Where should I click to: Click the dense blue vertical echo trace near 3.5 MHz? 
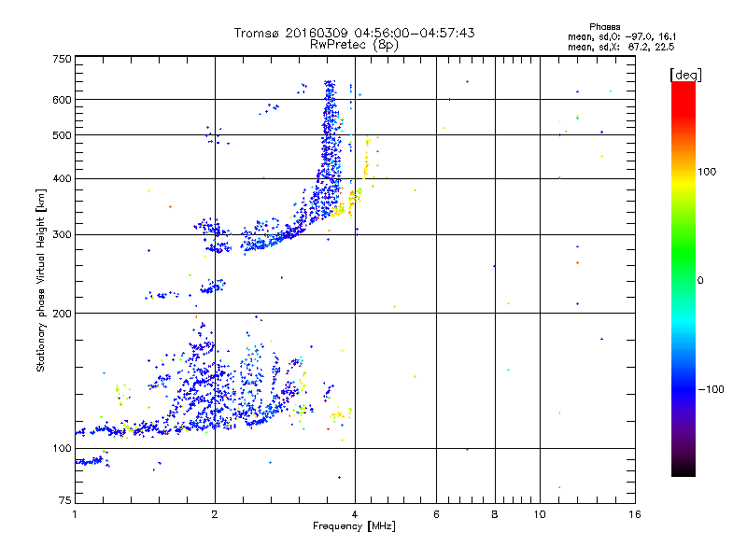click(330, 147)
